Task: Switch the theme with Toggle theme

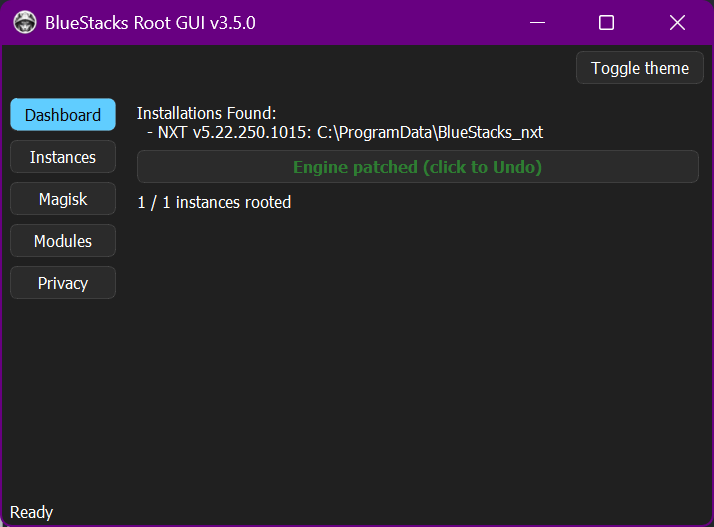Action: click(640, 68)
